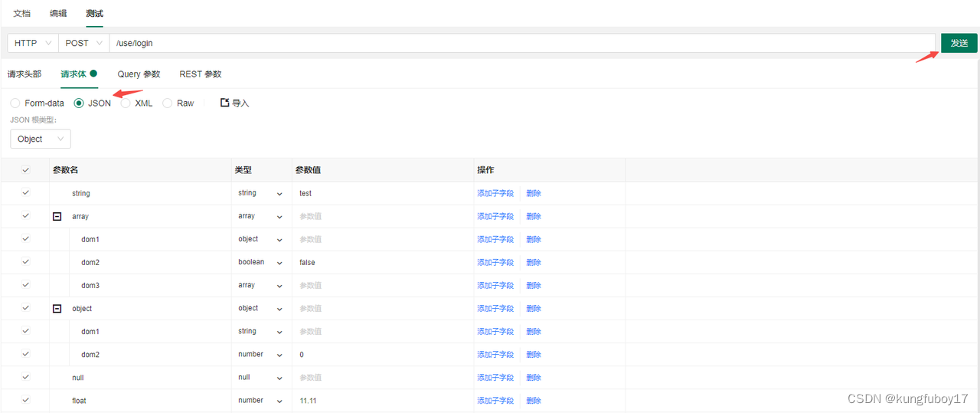Open type dropdown for parameter named null
The height and width of the screenshot is (413, 980).
[261, 377]
